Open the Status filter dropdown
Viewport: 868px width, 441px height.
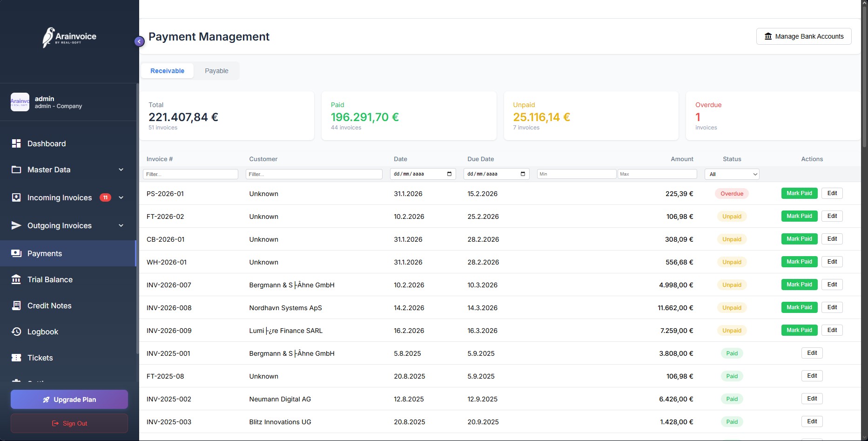pyautogui.click(x=732, y=174)
